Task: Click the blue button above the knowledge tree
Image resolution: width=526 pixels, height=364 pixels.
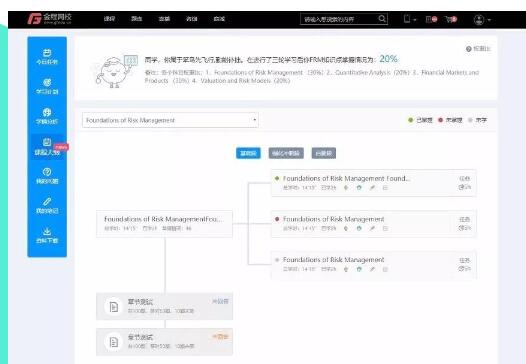Action: pyautogui.click(x=248, y=153)
